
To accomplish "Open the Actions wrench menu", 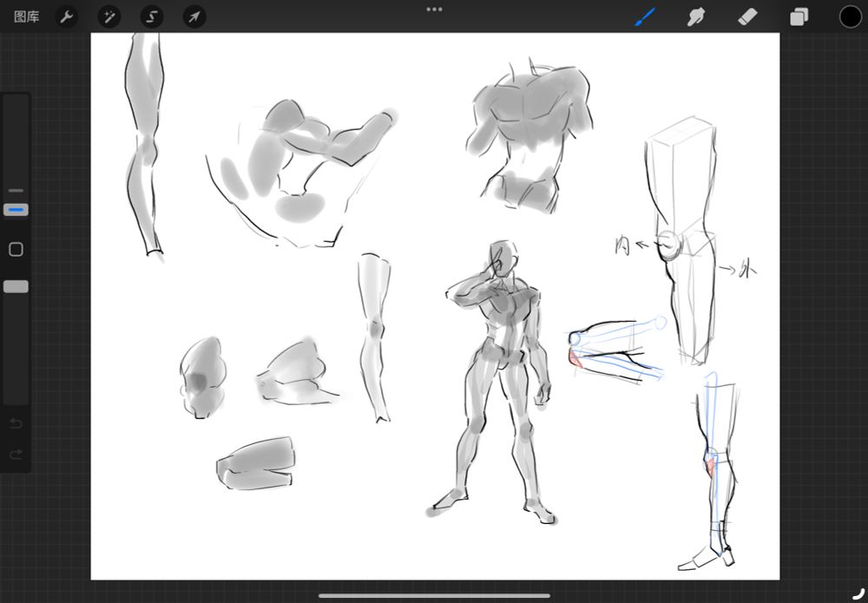I will tap(67, 17).
